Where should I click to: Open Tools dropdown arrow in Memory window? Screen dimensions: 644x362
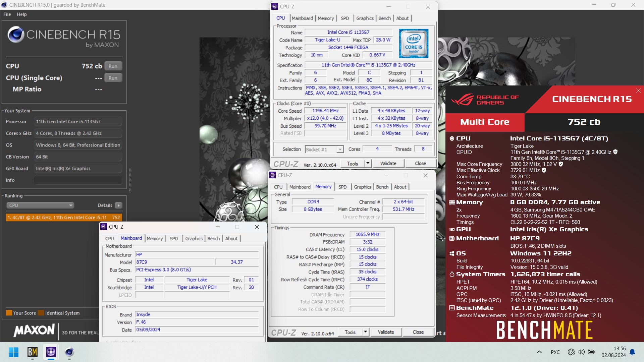[x=365, y=332]
